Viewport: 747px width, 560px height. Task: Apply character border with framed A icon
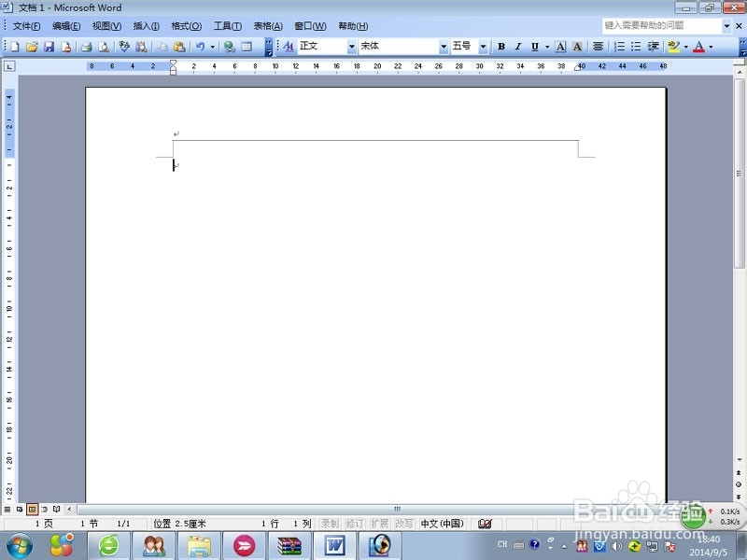pos(561,47)
